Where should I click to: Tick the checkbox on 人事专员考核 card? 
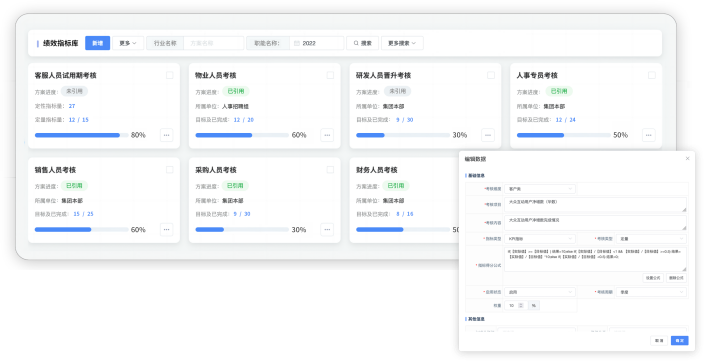pyautogui.click(x=651, y=75)
